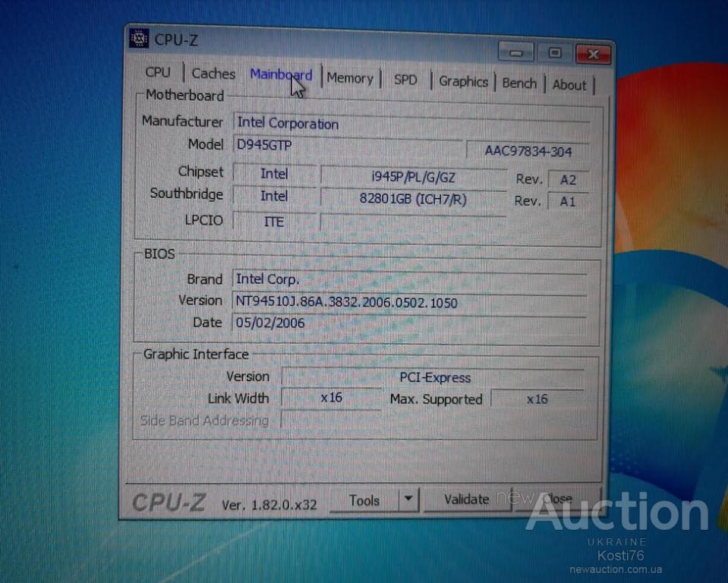The height and width of the screenshot is (583, 728).
Task: Click the Max. Supported label
Action: (x=436, y=399)
